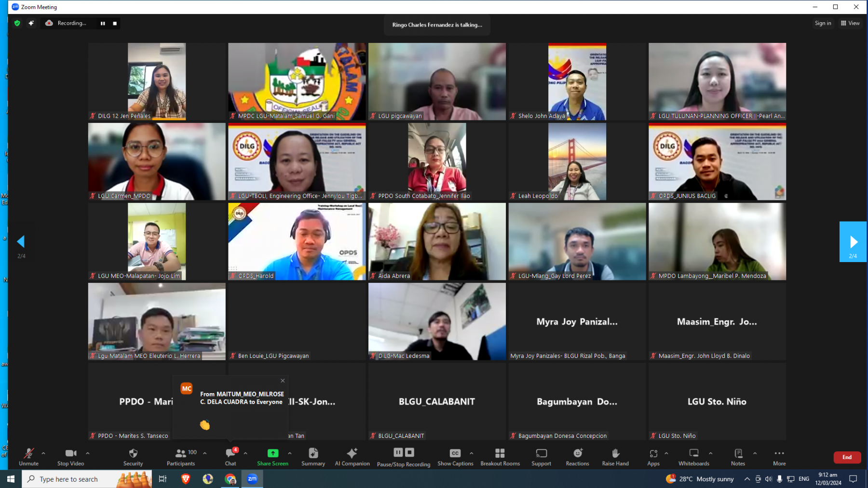Click the Support icon
The width and height of the screenshot is (868, 488).
coord(542,453)
